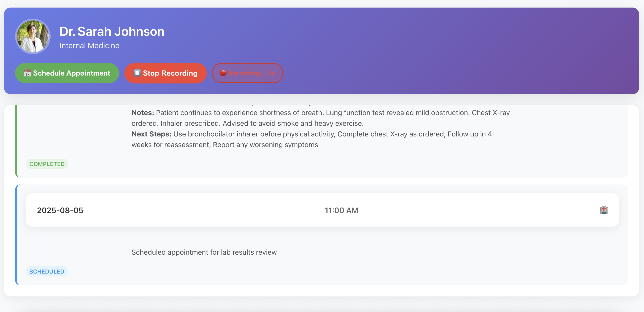644x312 pixels.
Task: Click 'Inhaler prescribed' in the notes text
Action: coord(190,123)
